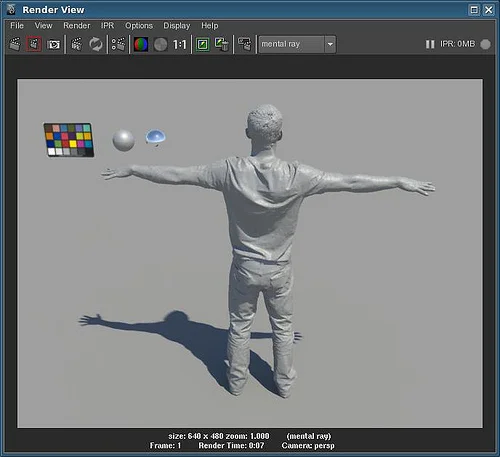Click the Remove Image trash icon
This screenshot has width=500, height=457.
coord(222,44)
